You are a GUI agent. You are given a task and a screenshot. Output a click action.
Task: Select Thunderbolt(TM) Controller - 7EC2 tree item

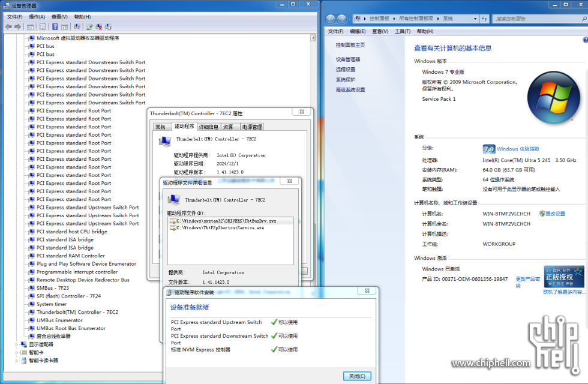click(x=77, y=312)
